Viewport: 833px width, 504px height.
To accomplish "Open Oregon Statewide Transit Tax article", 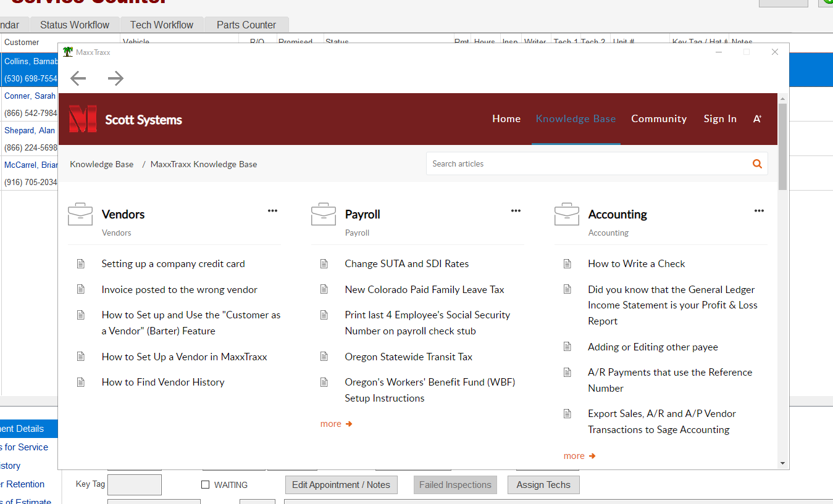I will pos(409,357).
